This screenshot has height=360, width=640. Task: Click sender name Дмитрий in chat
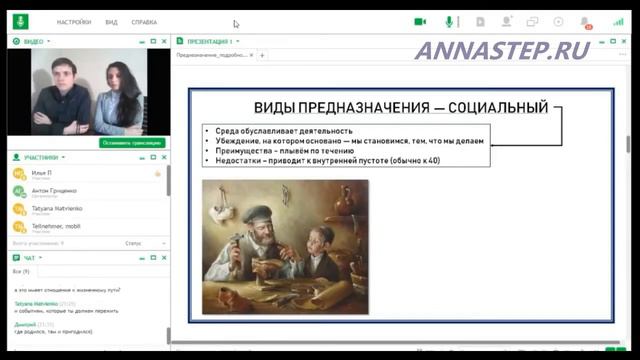tap(25, 324)
